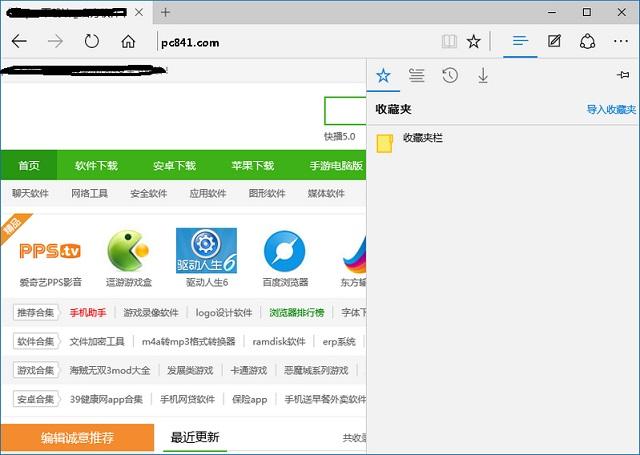Click the 导入收藏夹 link
Viewport: 640px width, 455px height.
611,109
